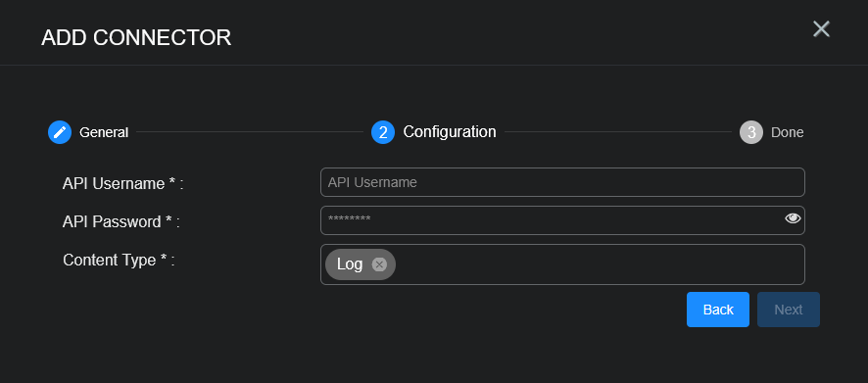Click the pencil icon for the General step
Viewport: 868px width, 383px height.
pyautogui.click(x=60, y=132)
